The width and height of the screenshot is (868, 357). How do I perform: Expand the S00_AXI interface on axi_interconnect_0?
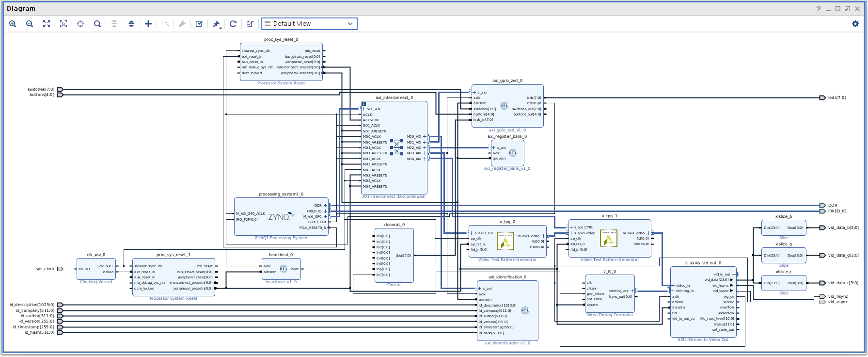tap(363, 109)
